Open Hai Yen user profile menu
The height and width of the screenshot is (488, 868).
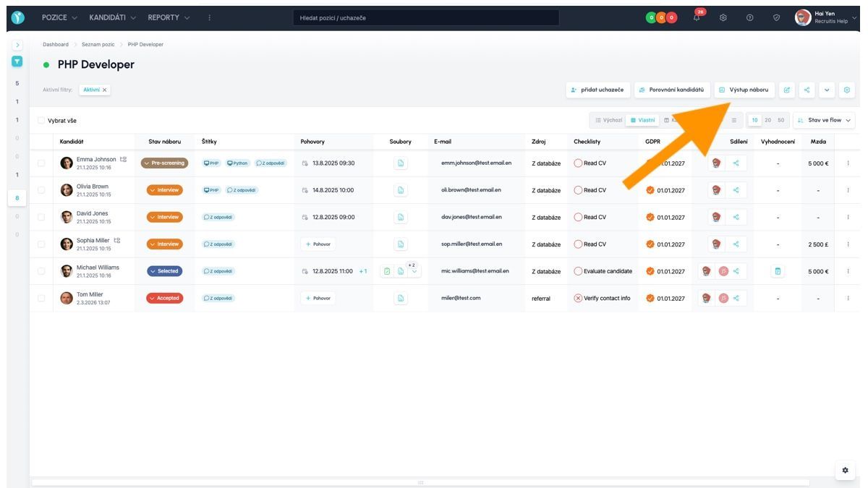(825, 18)
